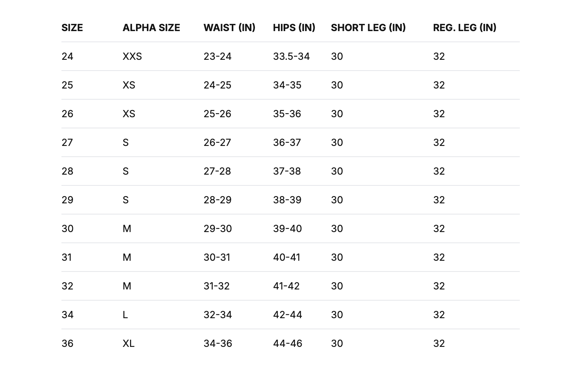Select the SHORT LEG (IN) header
Viewport: 588px width, 374px height.
pos(368,28)
